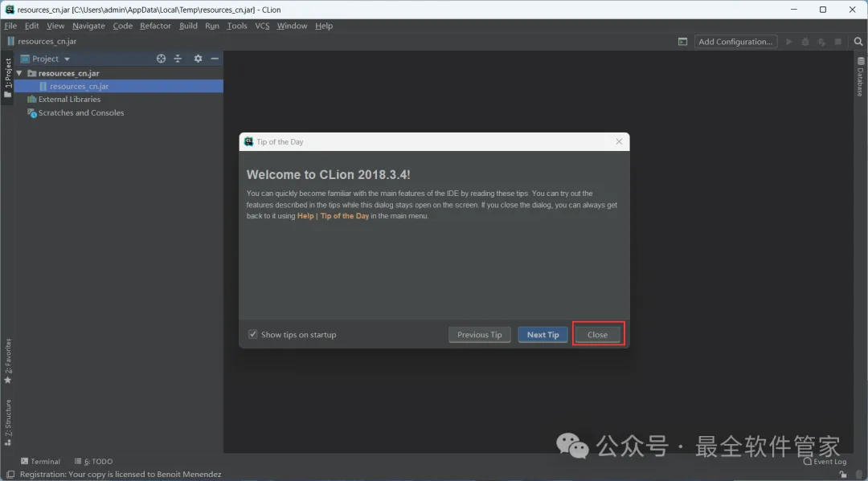Open the Terminal tool window tab
The height and width of the screenshot is (481, 868).
40,461
